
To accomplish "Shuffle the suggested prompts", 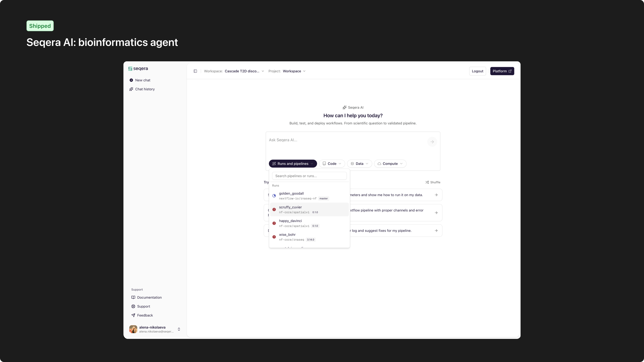I will (x=433, y=182).
